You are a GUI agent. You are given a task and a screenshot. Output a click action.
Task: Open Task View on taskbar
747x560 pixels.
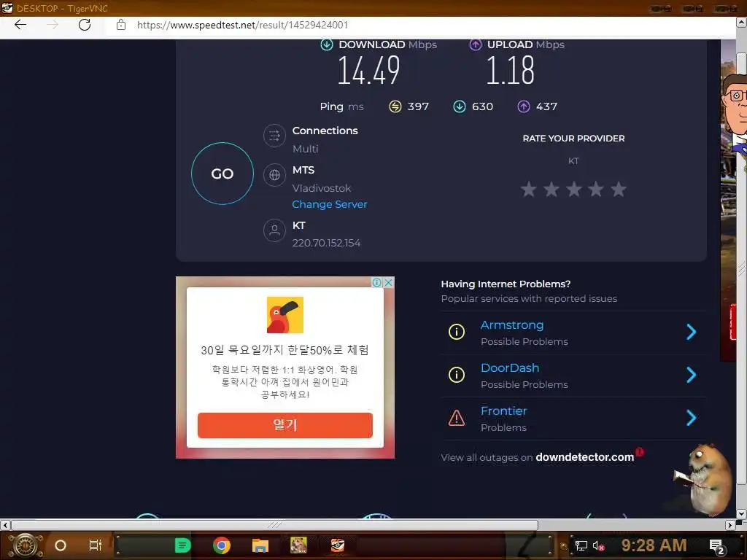tap(96, 545)
